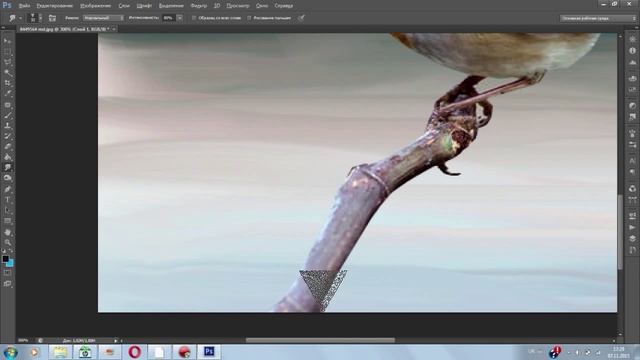Open the Выделение menu
The image size is (640, 360).
171,6
